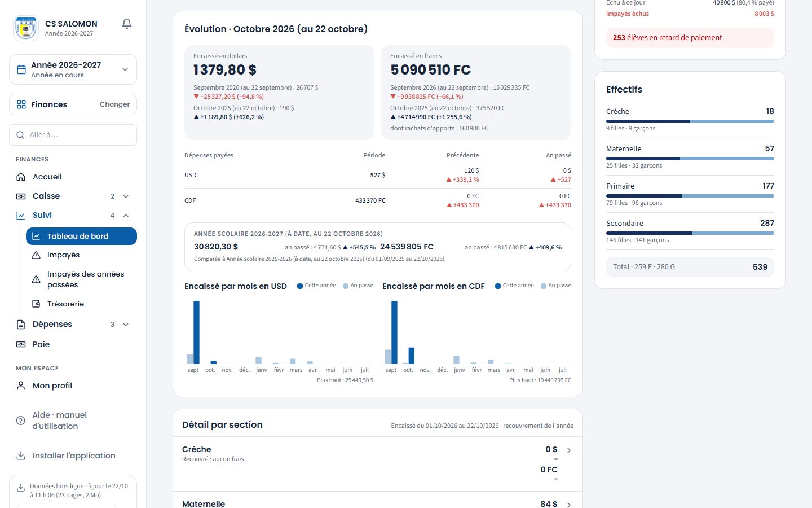
Task: Click the search magnifier icon
Action: pyautogui.click(x=20, y=135)
